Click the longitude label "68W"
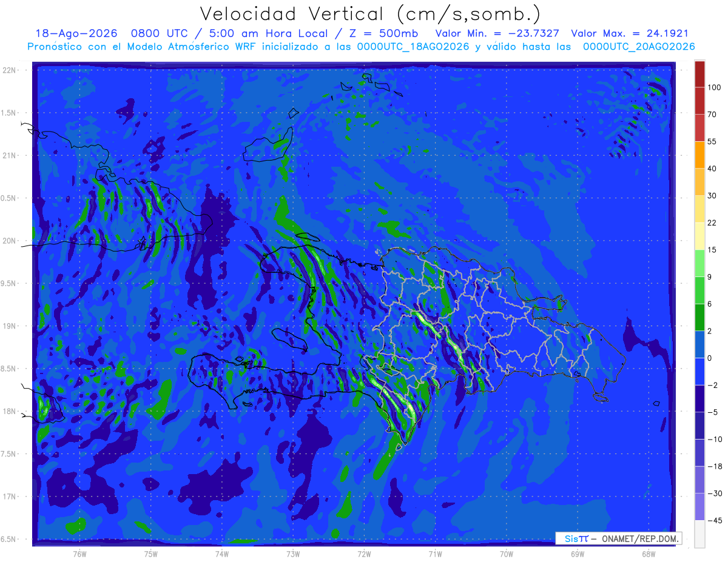This screenshot has height=562, width=728. tap(649, 554)
